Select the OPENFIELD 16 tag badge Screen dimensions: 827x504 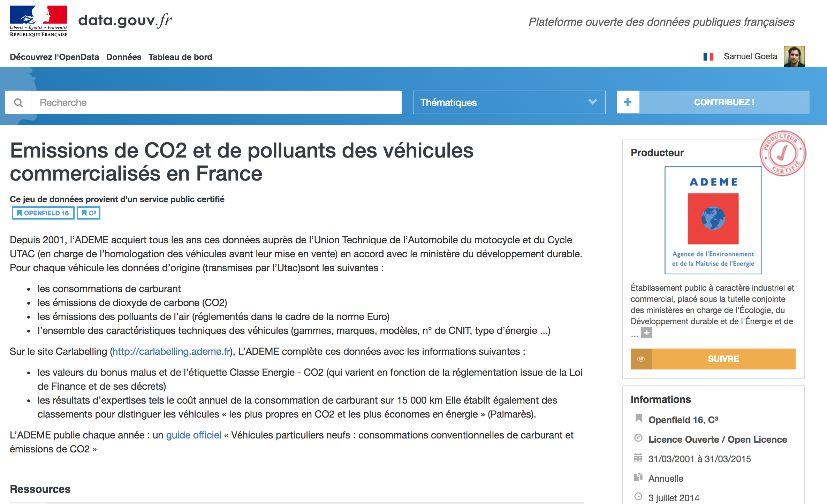[x=43, y=213]
